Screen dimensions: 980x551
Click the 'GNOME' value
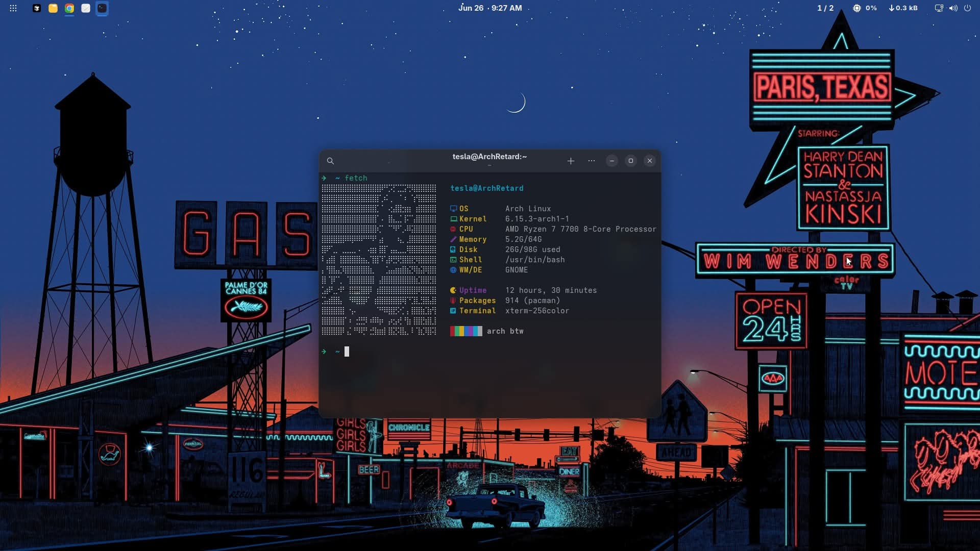(517, 270)
